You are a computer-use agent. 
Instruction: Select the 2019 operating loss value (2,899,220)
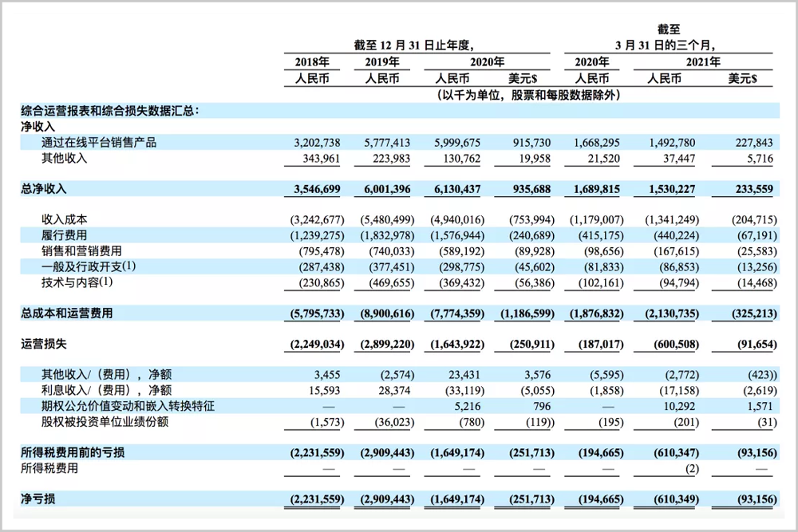(x=387, y=345)
